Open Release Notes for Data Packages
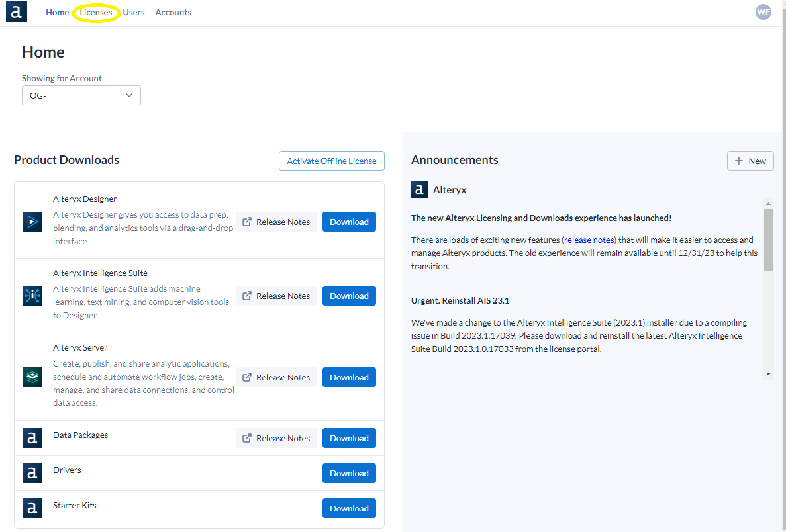This screenshot has height=532, width=786. pyautogui.click(x=276, y=438)
